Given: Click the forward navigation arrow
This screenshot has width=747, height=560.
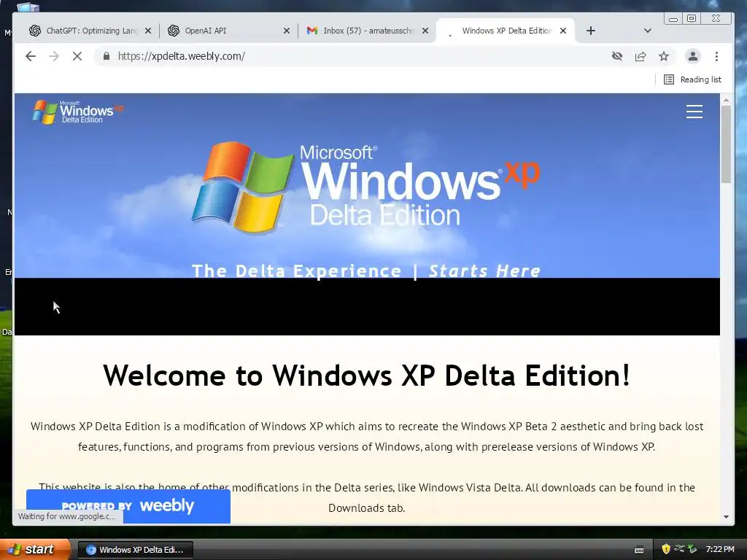Looking at the screenshot, I should pos(54,56).
